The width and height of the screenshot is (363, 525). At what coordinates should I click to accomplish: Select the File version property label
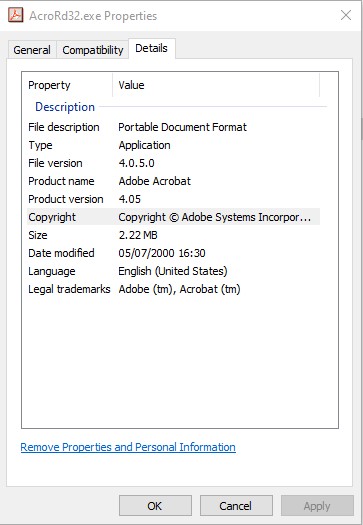[x=55, y=163]
